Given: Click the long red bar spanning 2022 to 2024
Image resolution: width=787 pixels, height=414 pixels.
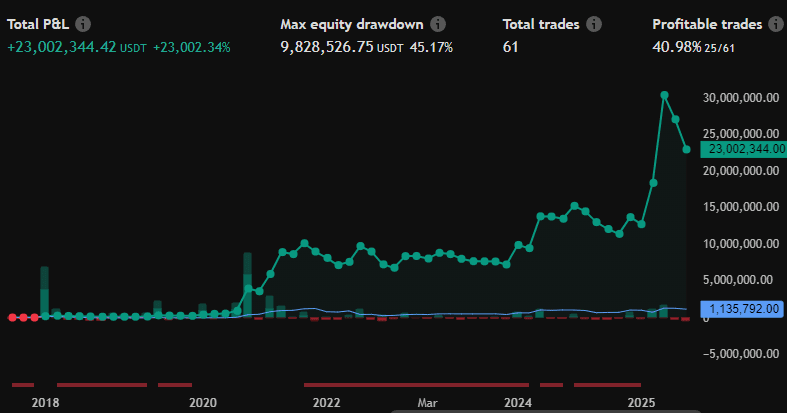Looking at the screenshot, I should 416,384.
